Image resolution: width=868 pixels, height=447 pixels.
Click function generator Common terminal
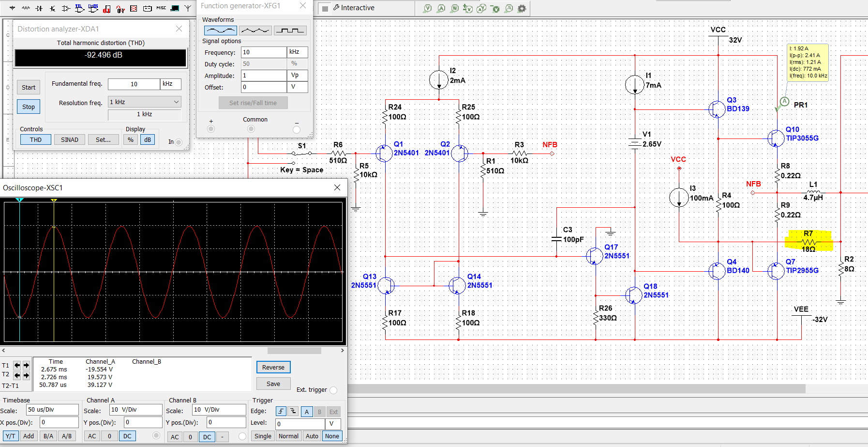(x=251, y=129)
